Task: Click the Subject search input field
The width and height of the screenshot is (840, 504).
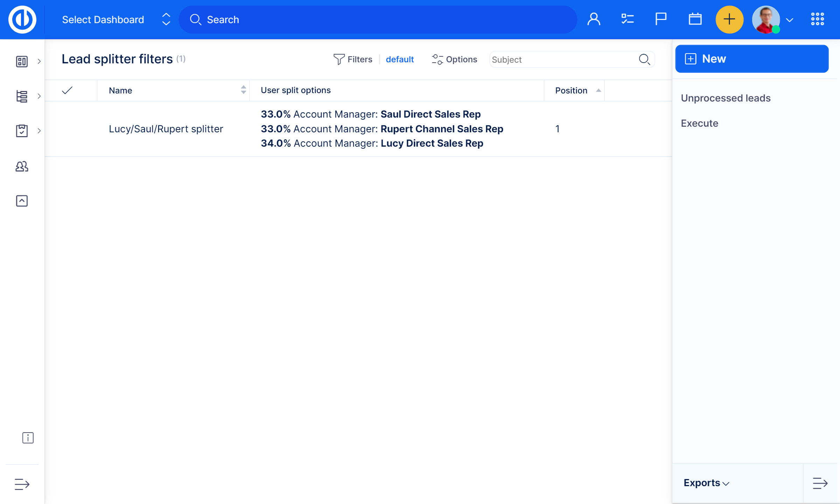Action: point(563,59)
